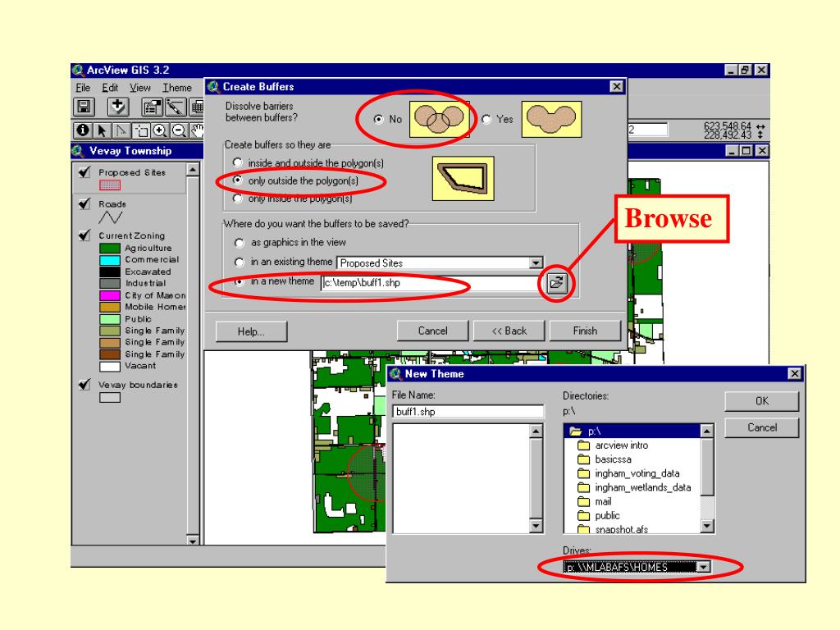The width and height of the screenshot is (840, 630).
Task: Click the Vacant white swatch
Action: coord(110,367)
